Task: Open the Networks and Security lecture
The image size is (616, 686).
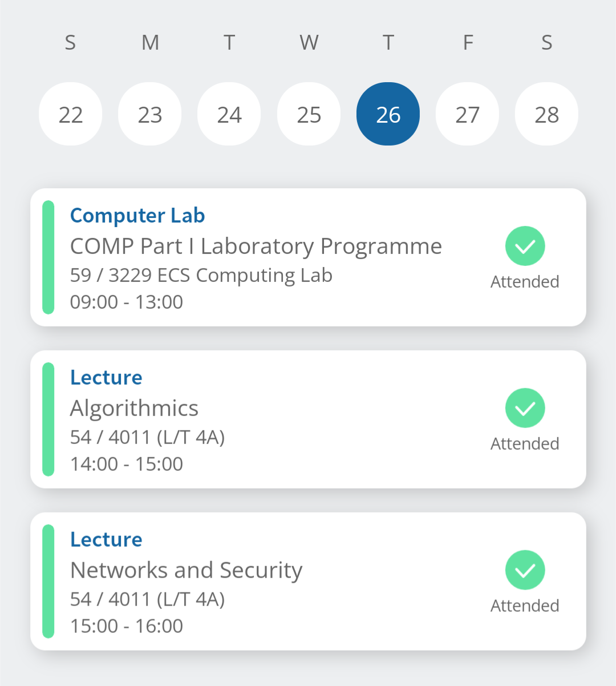Action: click(186, 571)
